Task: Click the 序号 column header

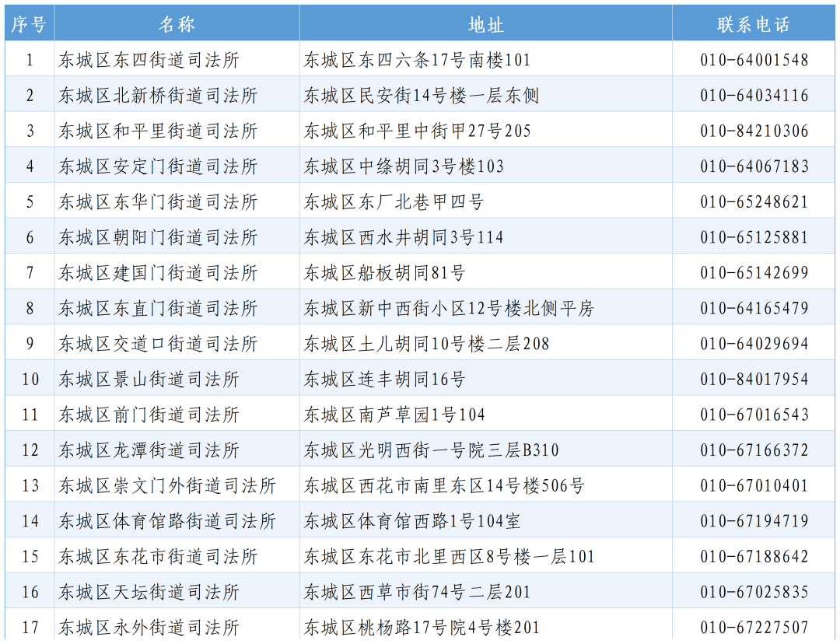Action: [30, 25]
